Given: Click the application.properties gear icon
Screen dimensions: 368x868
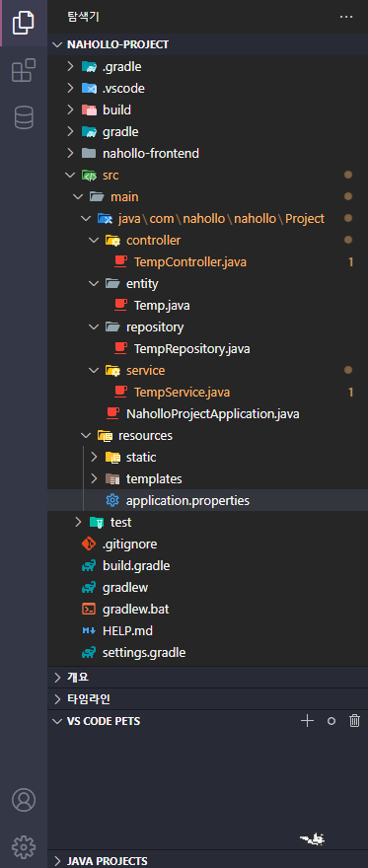Looking at the screenshot, I should coord(112,500).
